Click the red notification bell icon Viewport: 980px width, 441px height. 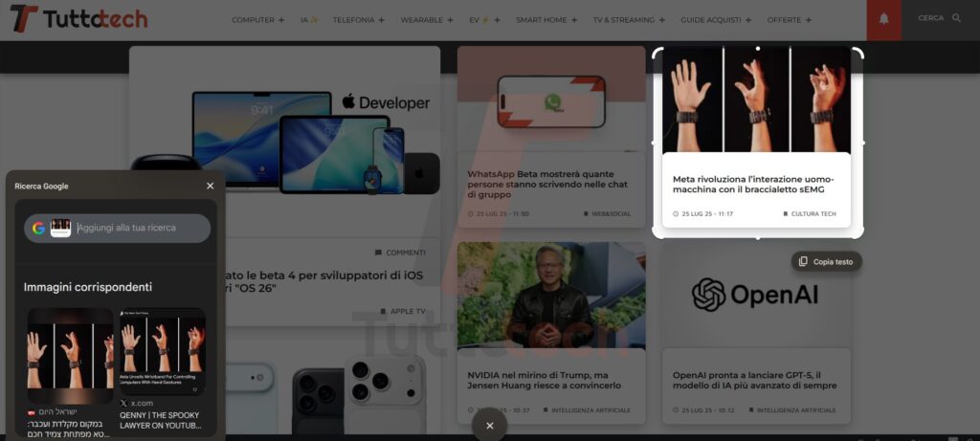[x=883, y=19]
